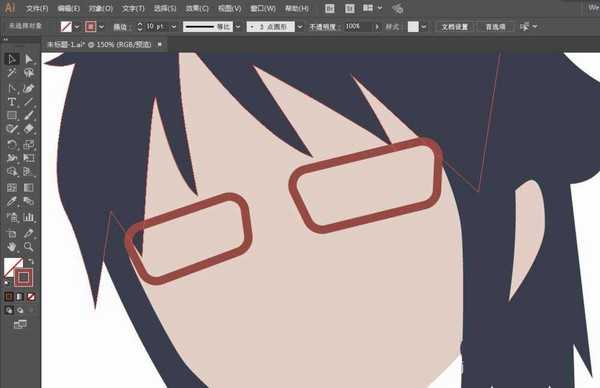Open the fill color dropdown arrow
Screen dimensions: 600x388
(x=77, y=27)
